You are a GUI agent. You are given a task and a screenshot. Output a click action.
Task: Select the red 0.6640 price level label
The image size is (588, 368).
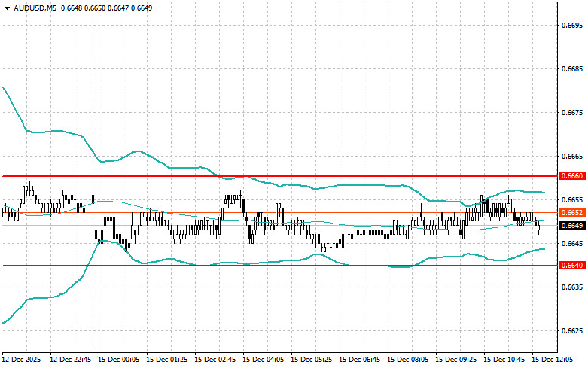click(x=572, y=266)
